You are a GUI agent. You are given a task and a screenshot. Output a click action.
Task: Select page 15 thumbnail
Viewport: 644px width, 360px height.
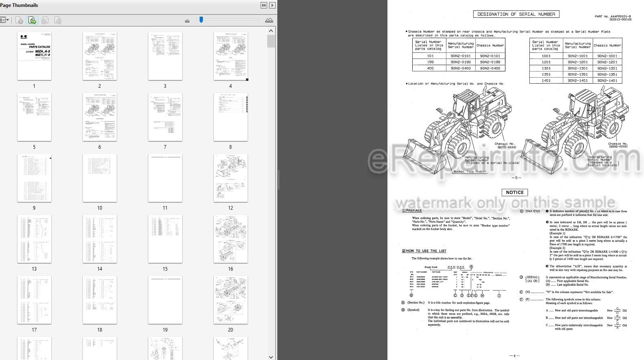pos(165,239)
